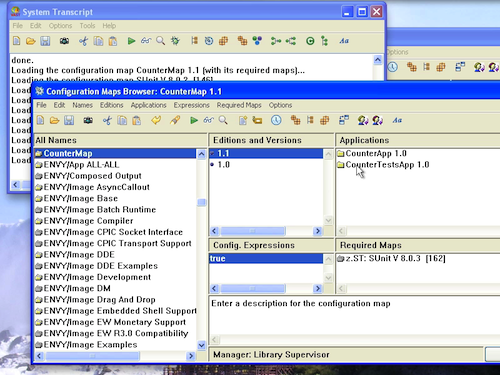Screen dimensions: 500x375
Task: Select ENVY/Image Drag And Drop entry
Action: (115, 299)
